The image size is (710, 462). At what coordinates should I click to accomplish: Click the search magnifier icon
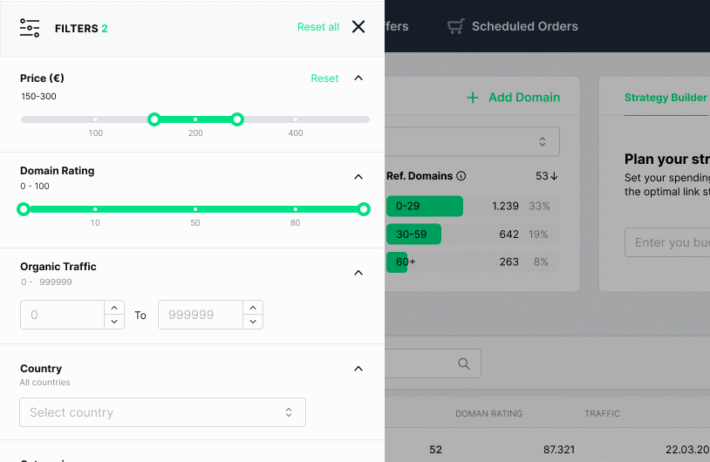[x=463, y=363]
